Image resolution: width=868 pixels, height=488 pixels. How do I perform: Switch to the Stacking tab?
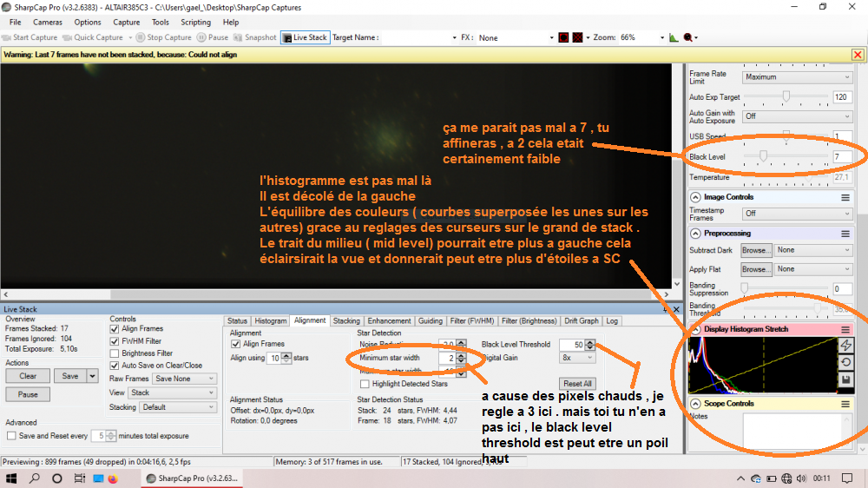coord(346,321)
